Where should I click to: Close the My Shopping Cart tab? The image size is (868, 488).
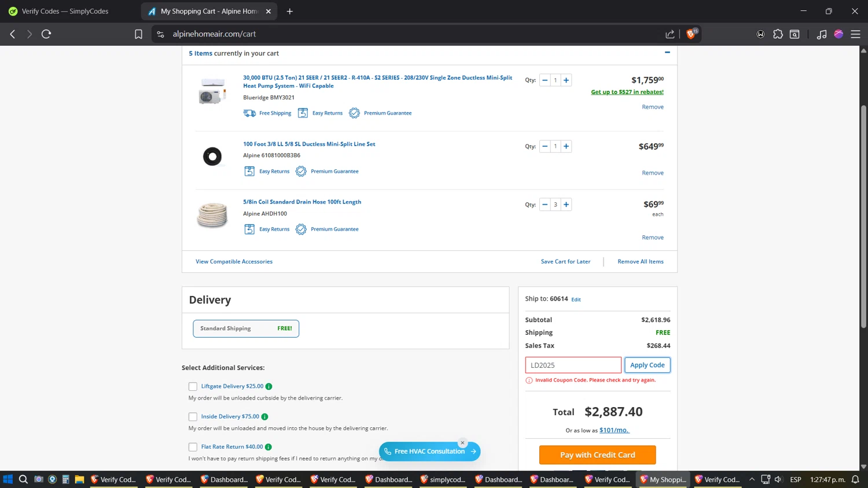269,11
